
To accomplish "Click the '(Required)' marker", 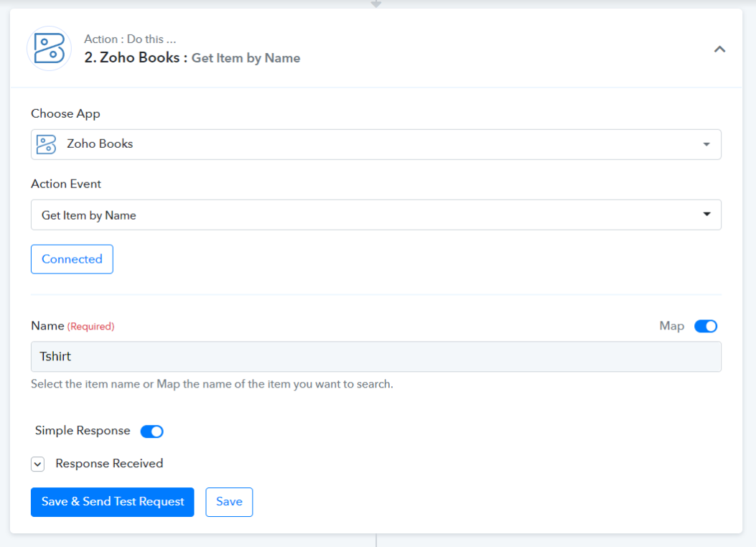I will click(x=90, y=327).
